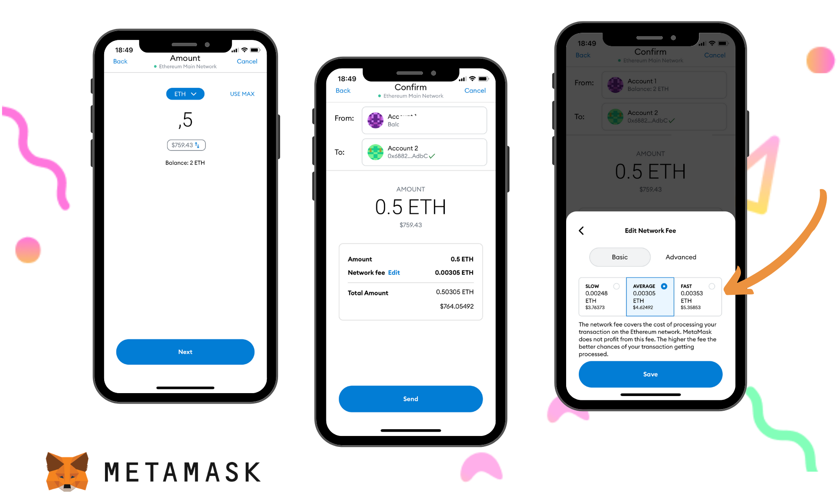
Task: Click the Next button on Amount screen
Action: 184,352
